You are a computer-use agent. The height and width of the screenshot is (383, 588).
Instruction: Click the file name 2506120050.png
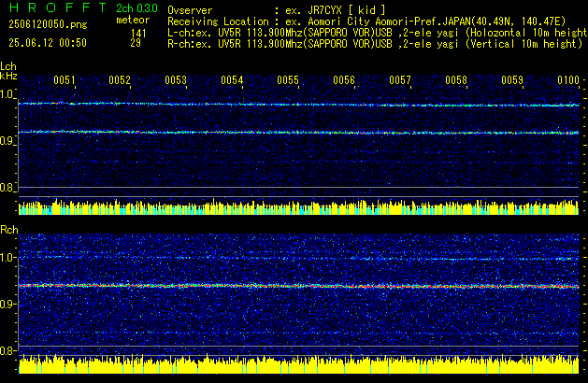click(x=48, y=24)
